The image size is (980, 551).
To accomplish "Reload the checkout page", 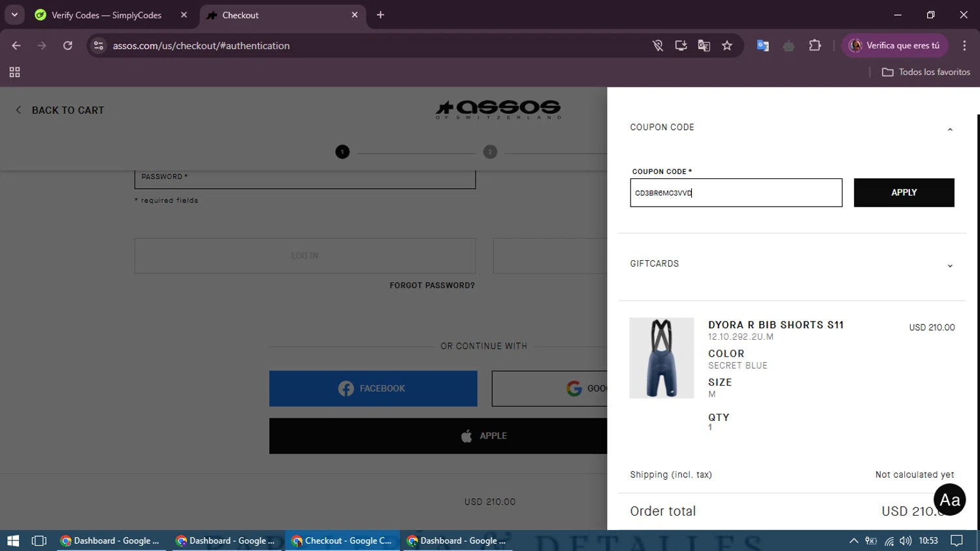I will [67, 46].
